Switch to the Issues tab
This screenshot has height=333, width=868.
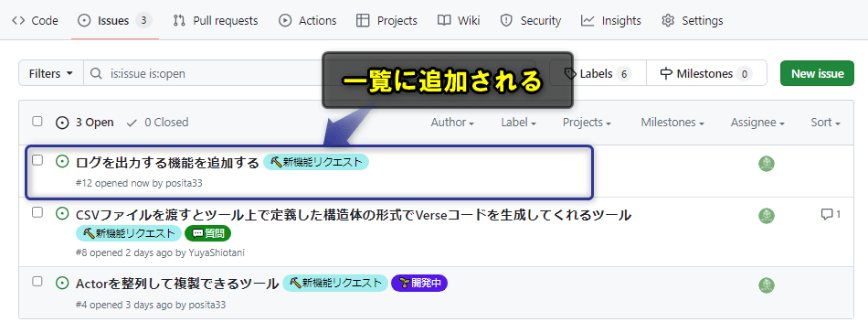(x=114, y=20)
